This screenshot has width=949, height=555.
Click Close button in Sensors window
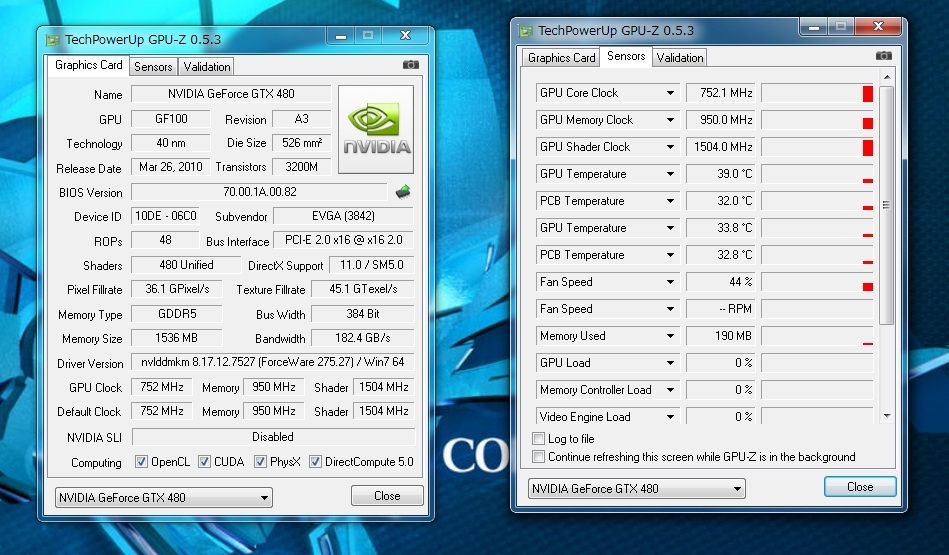tap(859, 487)
